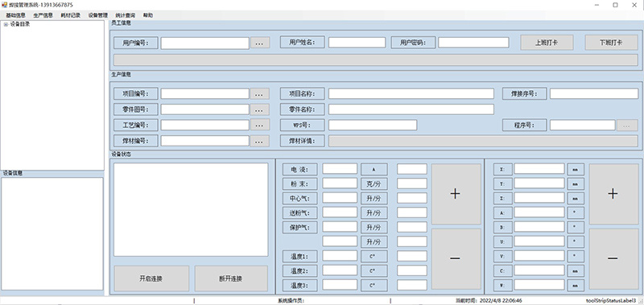
Task: Open the 基础信息 menu
Action: (x=15, y=15)
